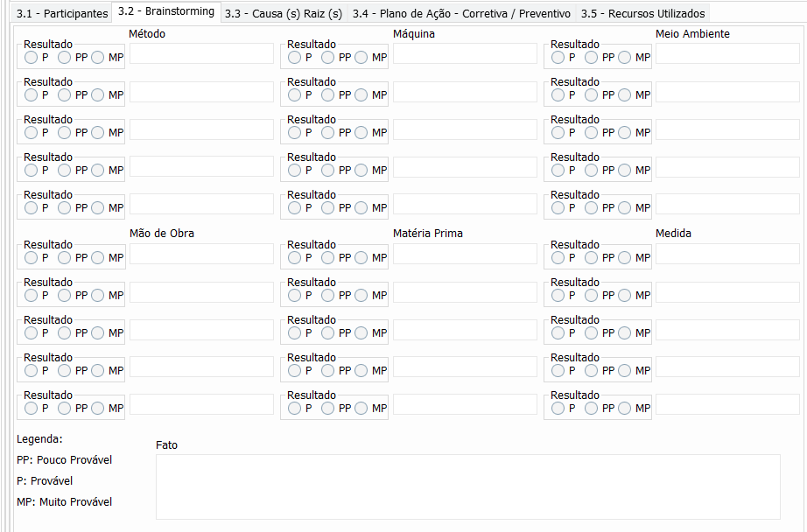Focus the first Meio Ambiente text box
This screenshot has height=532, width=807.
727,54
